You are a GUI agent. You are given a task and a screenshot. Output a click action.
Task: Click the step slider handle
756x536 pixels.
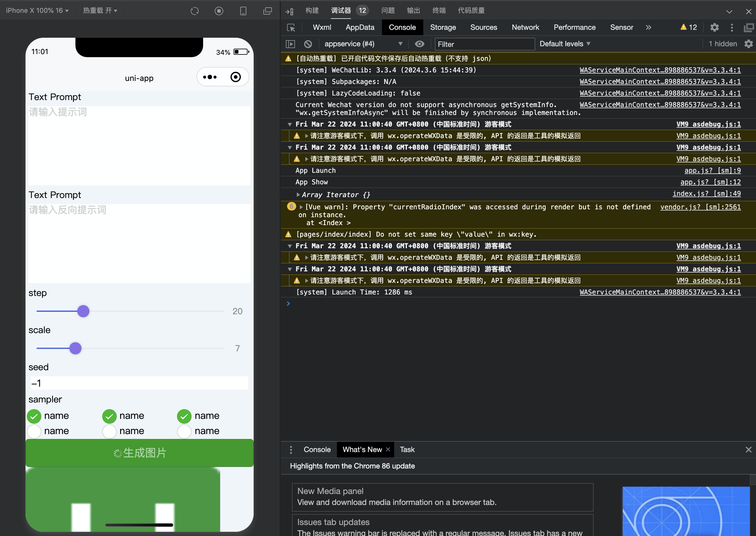click(x=83, y=311)
